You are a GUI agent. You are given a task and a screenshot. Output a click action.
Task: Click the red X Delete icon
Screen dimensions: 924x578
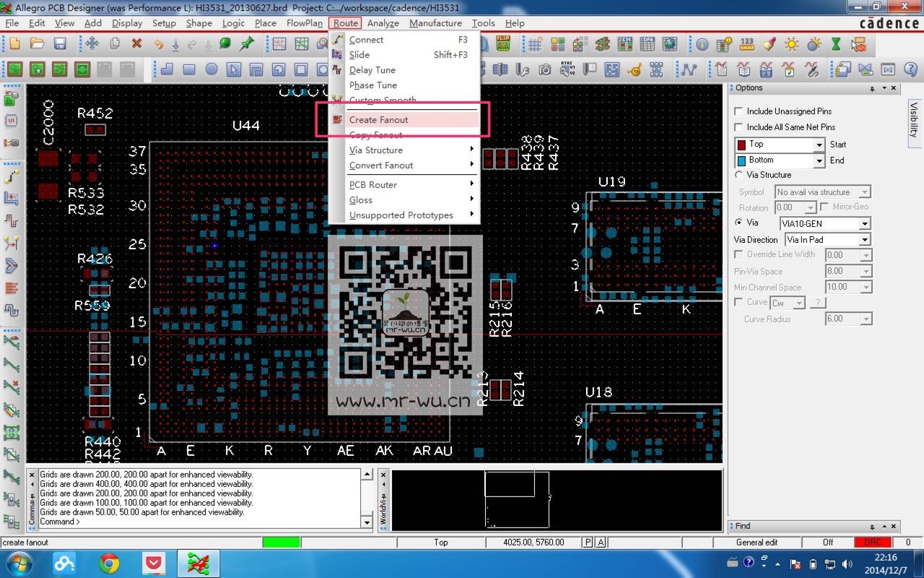click(136, 44)
